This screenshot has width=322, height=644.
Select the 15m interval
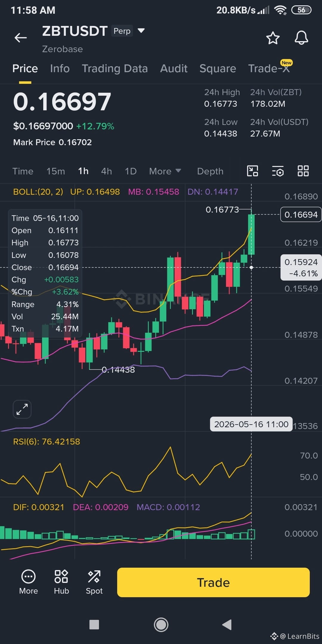pos(55,171)
